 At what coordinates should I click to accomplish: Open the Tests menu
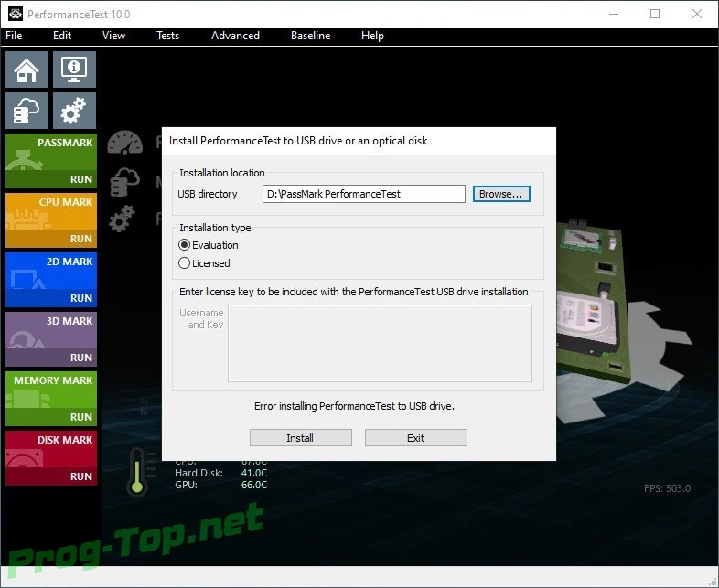point(167,36)
